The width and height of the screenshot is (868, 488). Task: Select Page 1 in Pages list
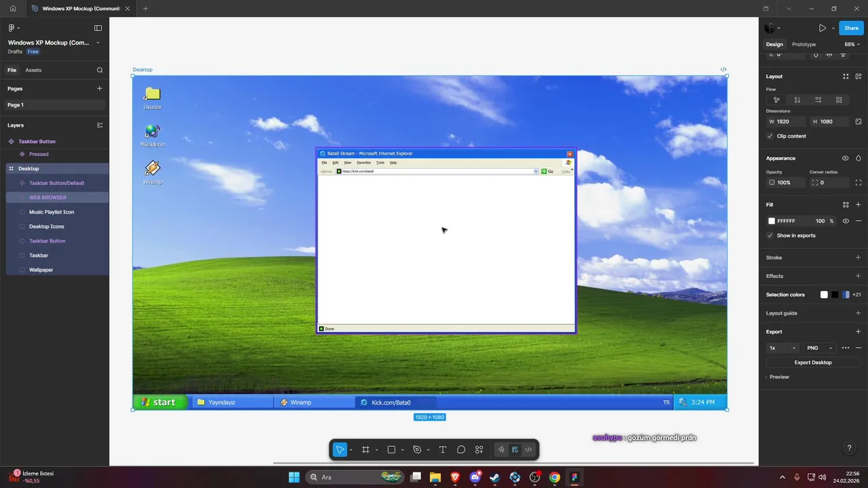(x=55, y=105)
